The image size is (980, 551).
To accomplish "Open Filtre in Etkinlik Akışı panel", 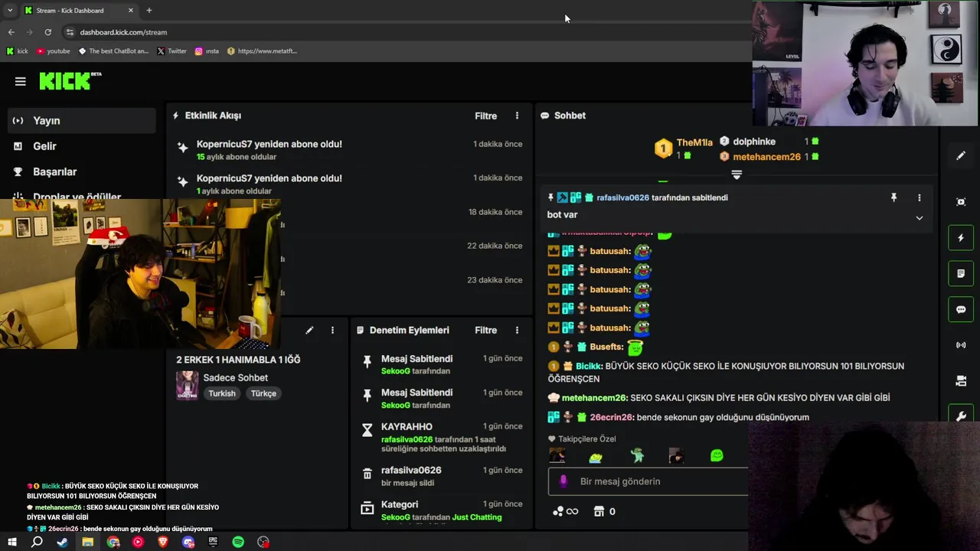I will [485, 116].
